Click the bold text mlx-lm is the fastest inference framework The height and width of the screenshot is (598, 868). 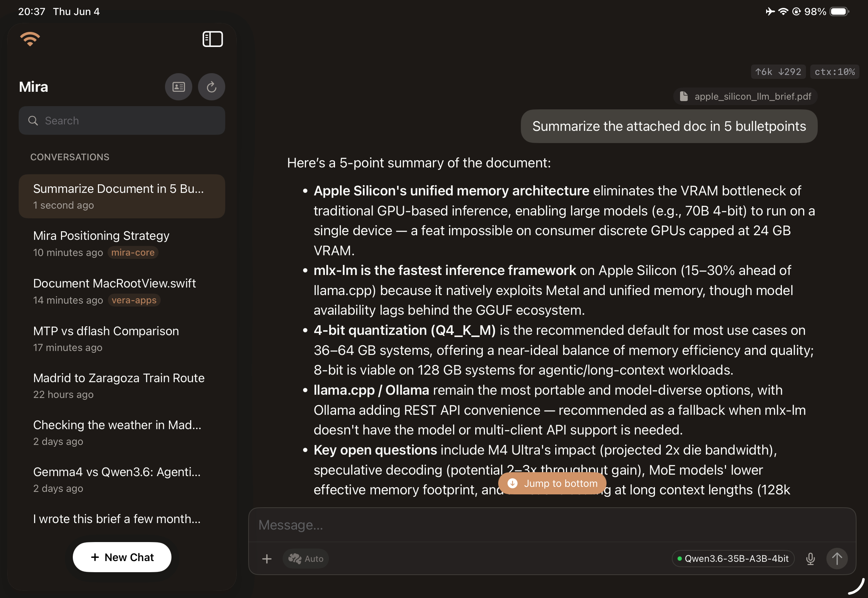pos(444,271)
